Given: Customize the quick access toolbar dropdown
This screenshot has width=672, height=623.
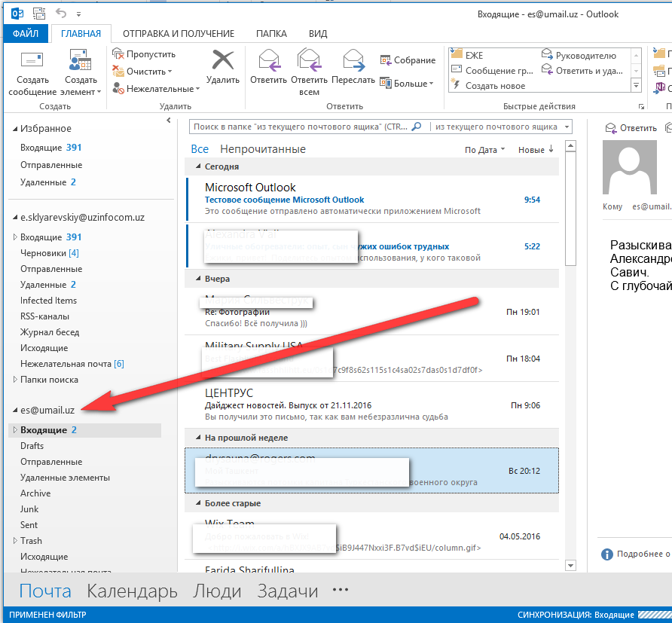Looking at the screenshot, I should pyautogui.click(x=78, y=14).
